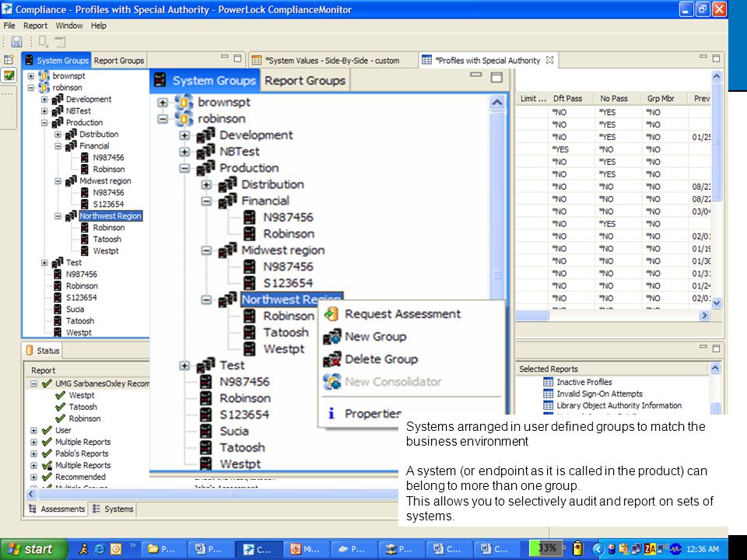Screen dimensions: 747x560
Task: Click the Sucia endpoint icon in enlarged tree
Action: [205, 431]
